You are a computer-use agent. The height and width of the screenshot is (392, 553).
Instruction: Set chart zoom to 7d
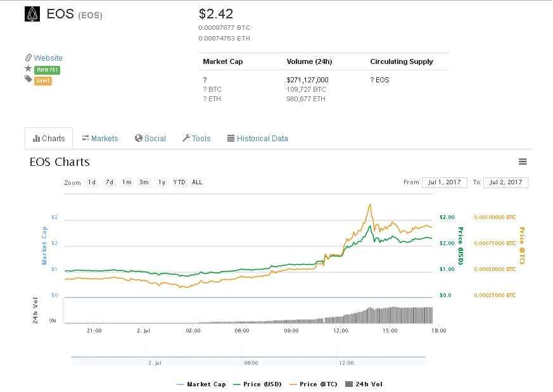click(x=110, y=182)
